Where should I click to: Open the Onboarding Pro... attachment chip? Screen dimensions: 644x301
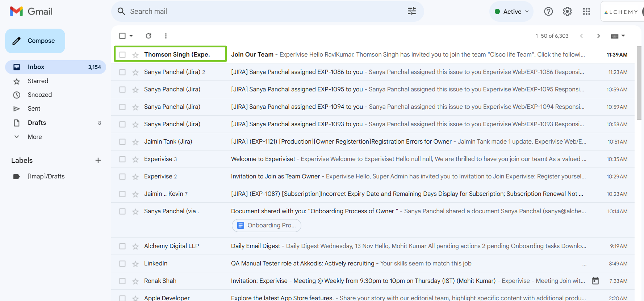[267, 225]
